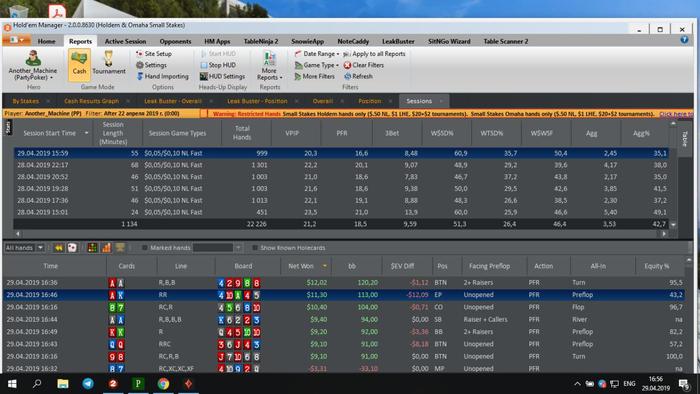Open the LeakBuster ribbon tab
The width and height of the screenshot is (700, 394).
click(398, 41)
